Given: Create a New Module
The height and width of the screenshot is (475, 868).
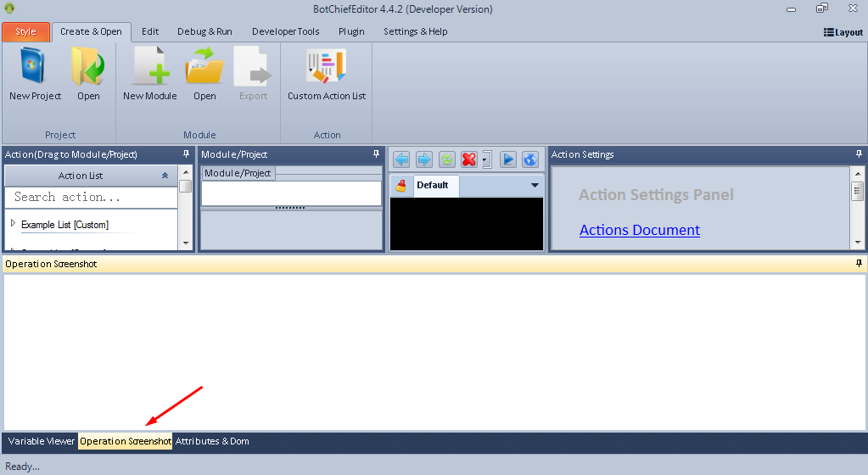Looking at the screenshot, I should pyautogui.click(x=150, y=68).
